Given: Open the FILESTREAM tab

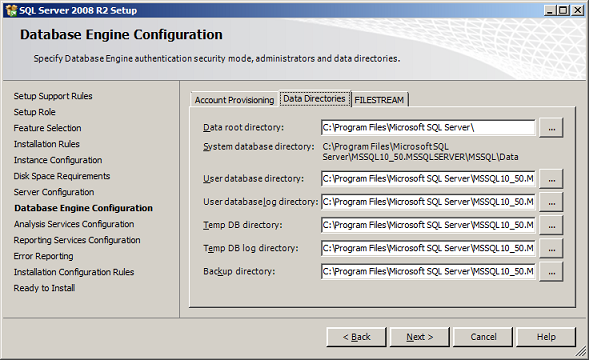Looking at the screenshot, I should tap(379, 100).
